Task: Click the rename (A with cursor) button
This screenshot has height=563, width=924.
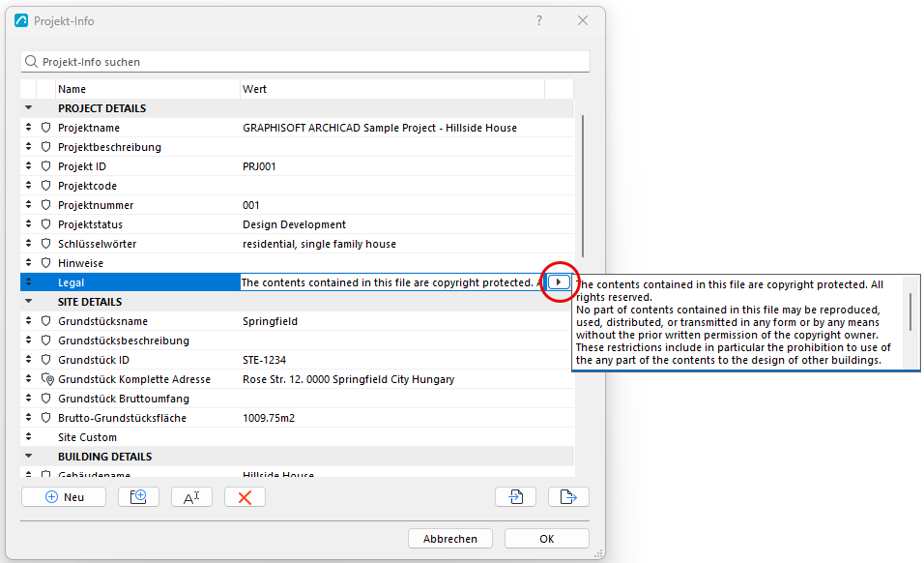Action: [191, 497]
